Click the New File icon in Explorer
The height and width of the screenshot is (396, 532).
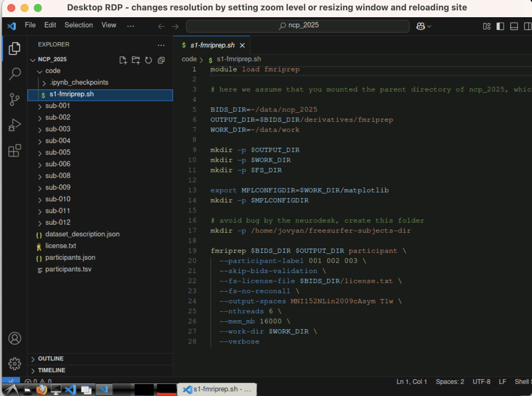click(x=123, y=60)
